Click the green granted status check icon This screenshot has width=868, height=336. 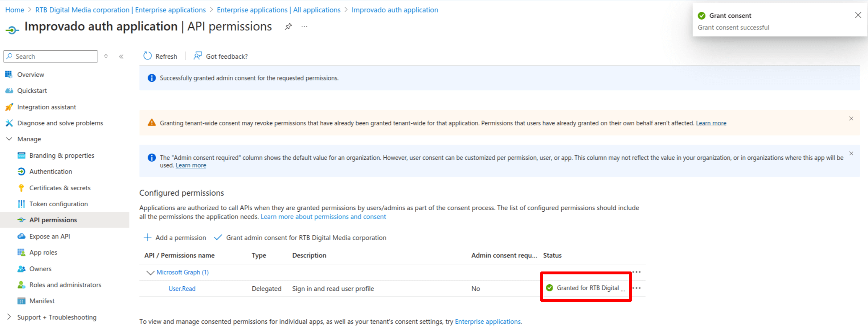click(x=549, y=288)
